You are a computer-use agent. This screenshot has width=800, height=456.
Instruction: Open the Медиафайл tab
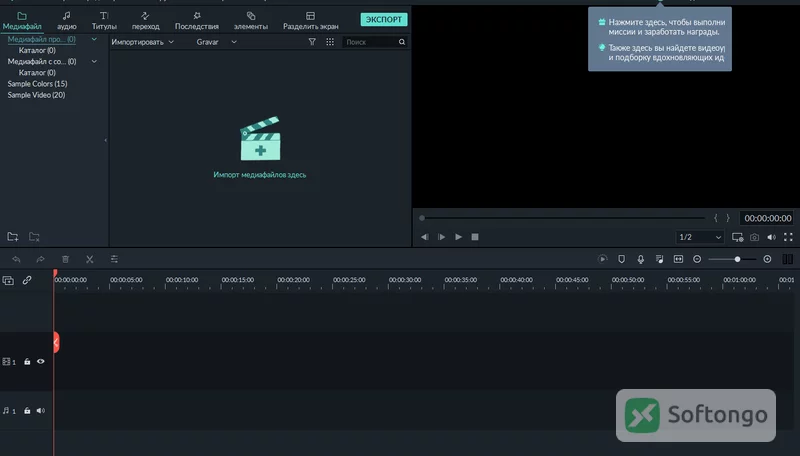point(22,21)
